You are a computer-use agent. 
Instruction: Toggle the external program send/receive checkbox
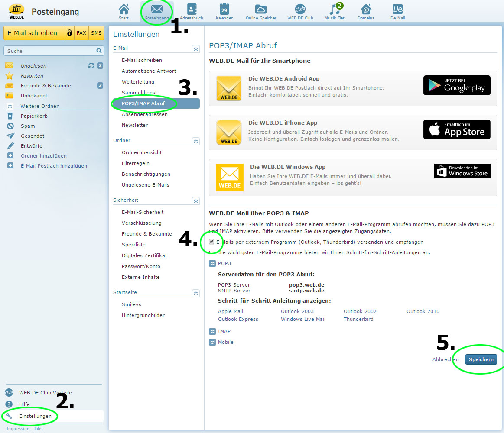pyautogui.click(x=211, y=242)
